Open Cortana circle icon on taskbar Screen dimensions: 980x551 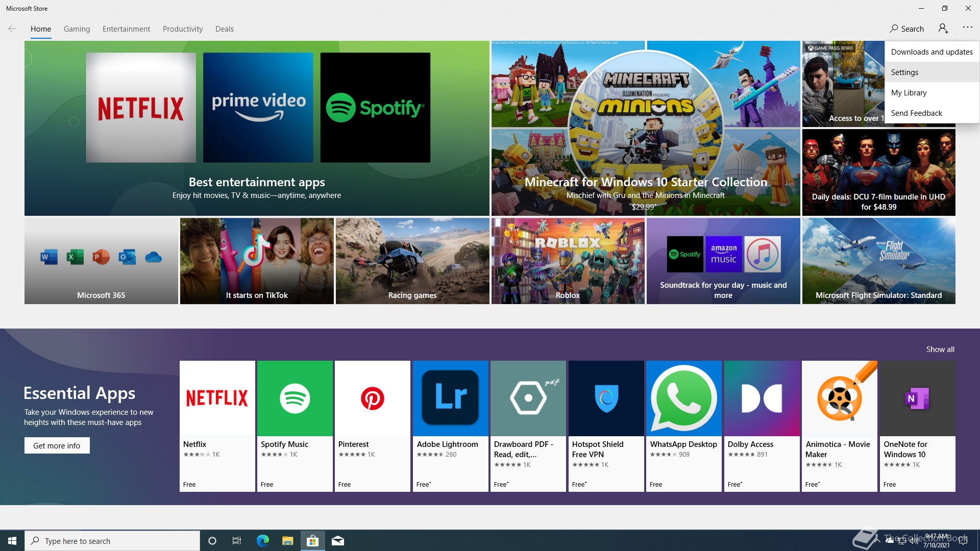coord(212,541)
